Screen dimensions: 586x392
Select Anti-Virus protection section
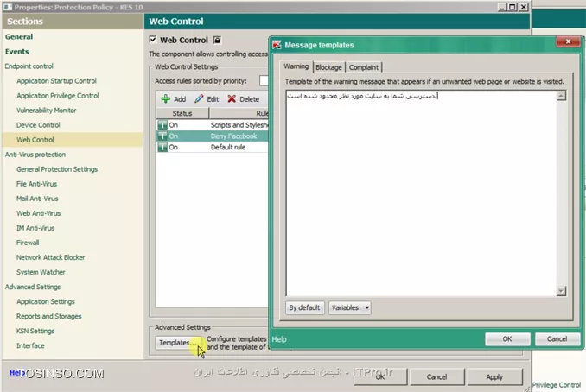tap(35, 155)
